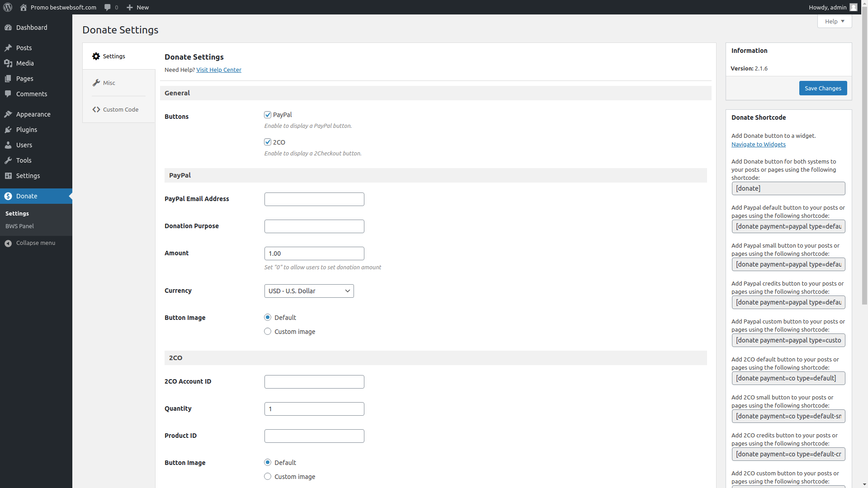This screenshot has height=488, width=868.
Task: Select Custom image radio under PayPal
Action: pyautogui.click(x=268, y=332)
